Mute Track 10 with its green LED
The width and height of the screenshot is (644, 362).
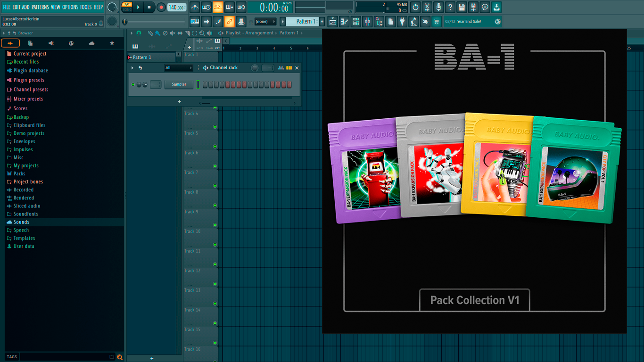pyautogui.click(x=215, y=245)
